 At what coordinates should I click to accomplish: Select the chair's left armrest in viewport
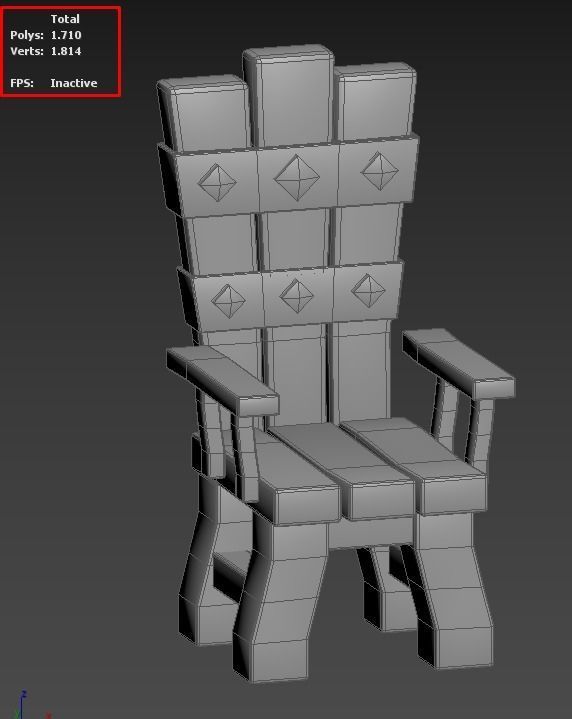point(222,381)
